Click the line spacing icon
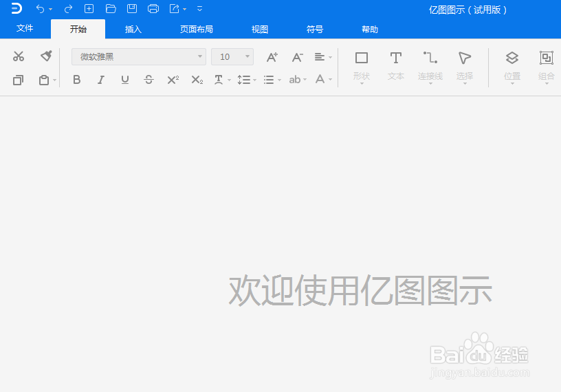Viewport: 561px width, 392px height. coord(243,80)
